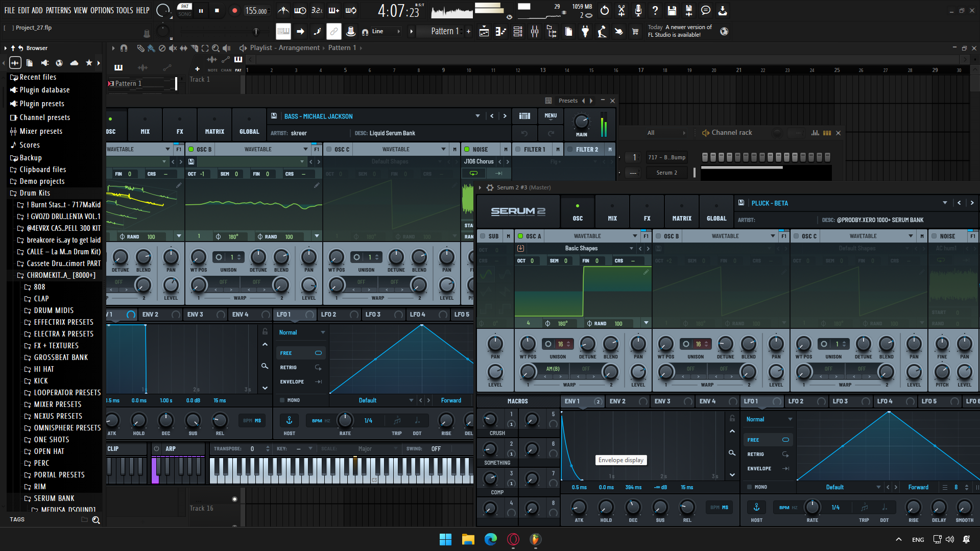Screen dimensions: 980x551
Task: Open BASS - MICHAEL JACKSON preset dropdown
Action: (x=477, y=116)
